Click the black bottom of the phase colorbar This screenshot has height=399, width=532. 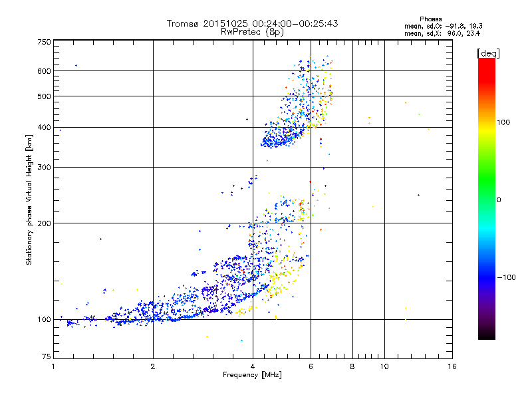[x=487, y=334]
